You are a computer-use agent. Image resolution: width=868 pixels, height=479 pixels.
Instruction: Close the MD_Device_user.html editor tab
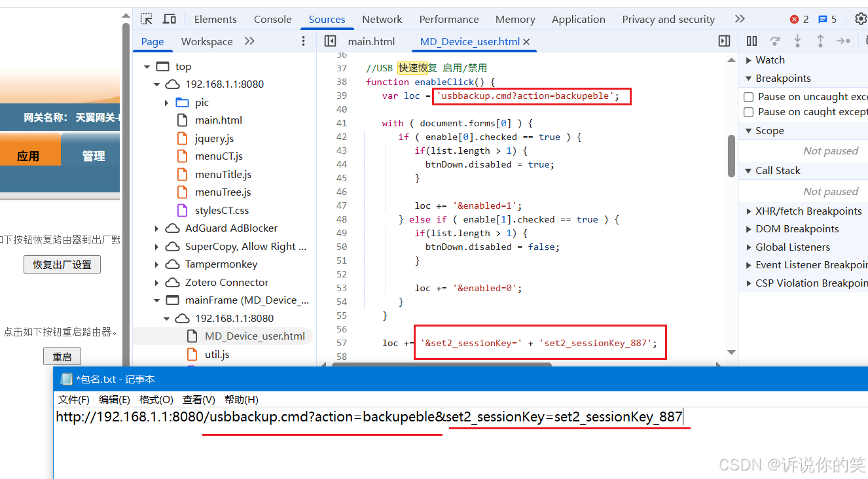(x=526, y=42)
